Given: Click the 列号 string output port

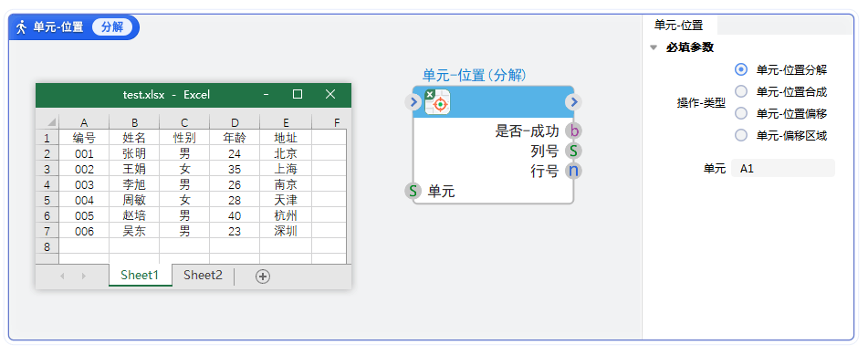Looking at the screenshot, I should pyautogui.click(x=573, y=151).
